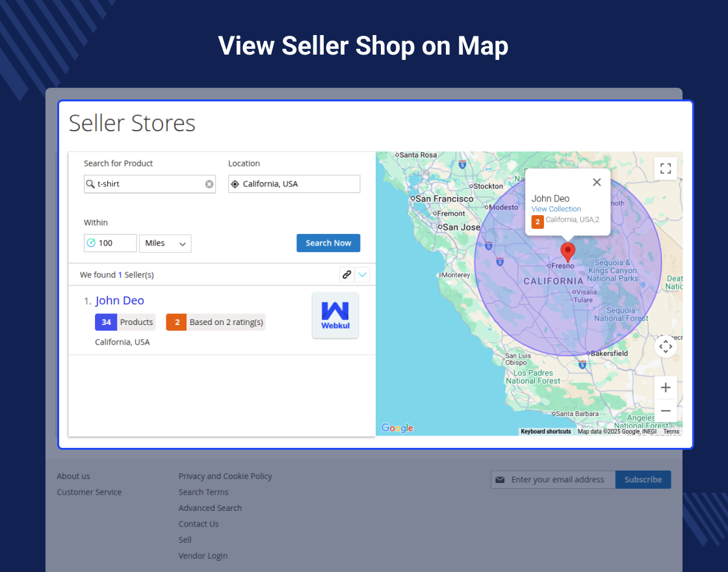The width and height of the screenshot is (728, 572).
Task: Clear the t-shirt search text
Action: pos(209,185)
